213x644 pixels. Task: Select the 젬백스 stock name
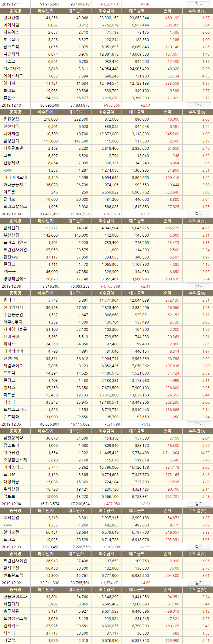(x=9, y=388)
